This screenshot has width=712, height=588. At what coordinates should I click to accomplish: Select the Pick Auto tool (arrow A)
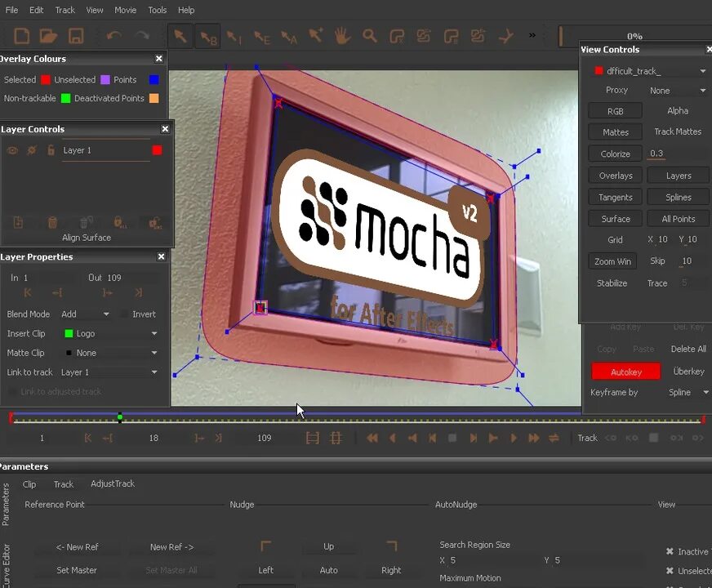pyautogui.click(x=289, y=38)
